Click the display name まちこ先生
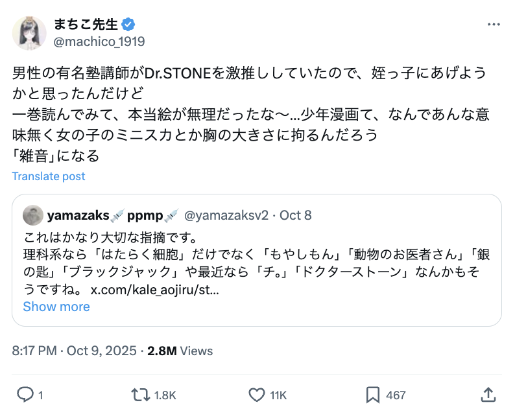This screenshot has width=515, height=420. (86, 25)
